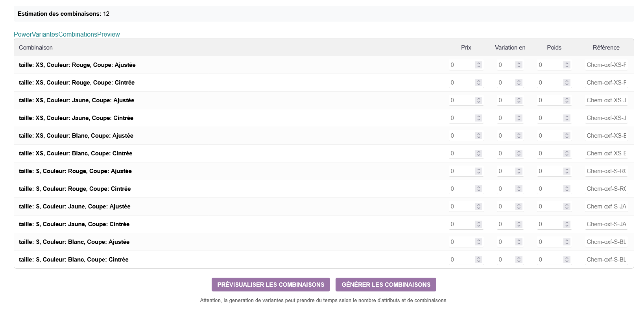The width and height of the screenshot is (644, 317).
Task: Select the XS, Blanc, Ajustée combination label
Action: pos(76,136)
